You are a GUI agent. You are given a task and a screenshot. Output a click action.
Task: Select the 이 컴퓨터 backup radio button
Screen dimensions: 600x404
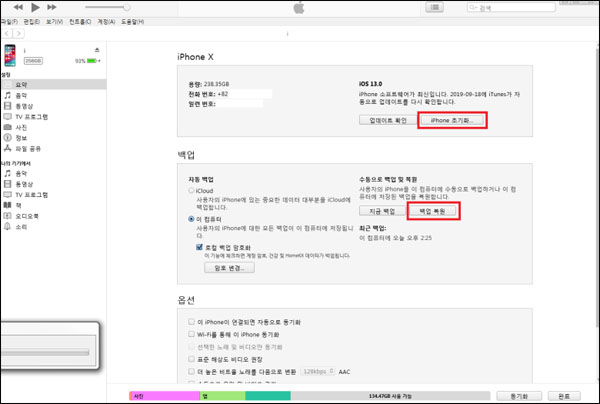[193, 217]
